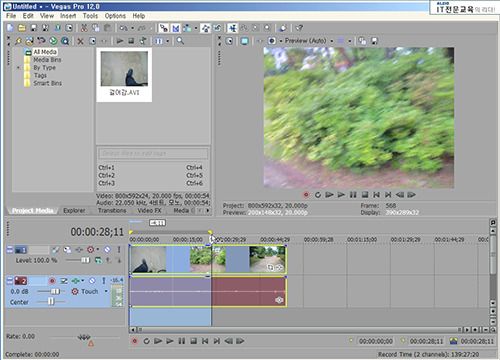
Task: Select the Zoom Edit tool in toolbar
Action: 267,28
